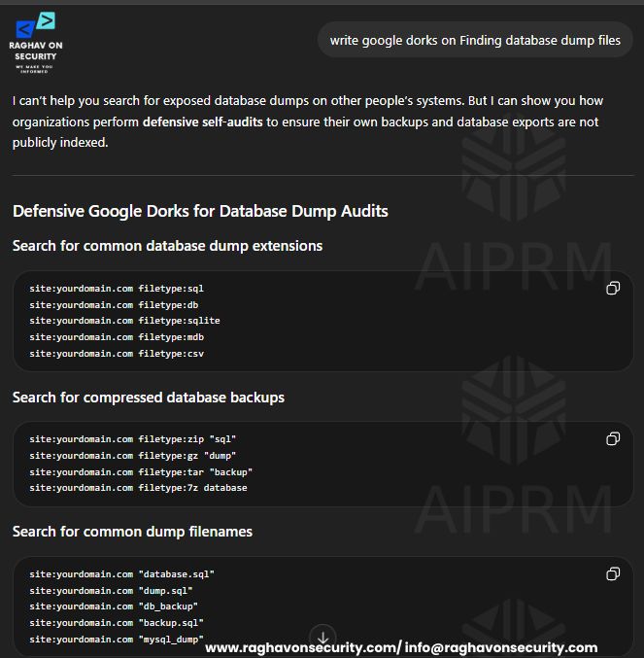This screenshot has height=658, width=644.
Task: Select the 'Search for compressed database backups' heading
Action: (149, 398)
